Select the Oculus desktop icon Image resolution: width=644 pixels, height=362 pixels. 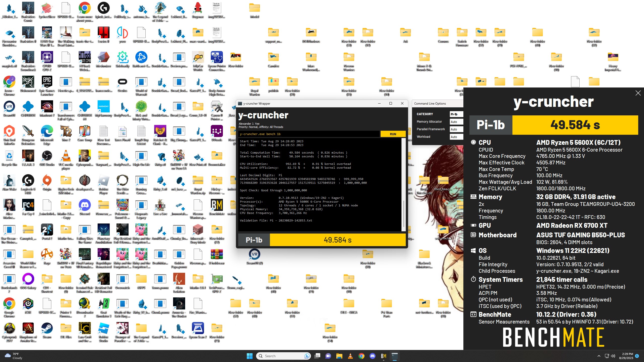(x=123, y=84)
